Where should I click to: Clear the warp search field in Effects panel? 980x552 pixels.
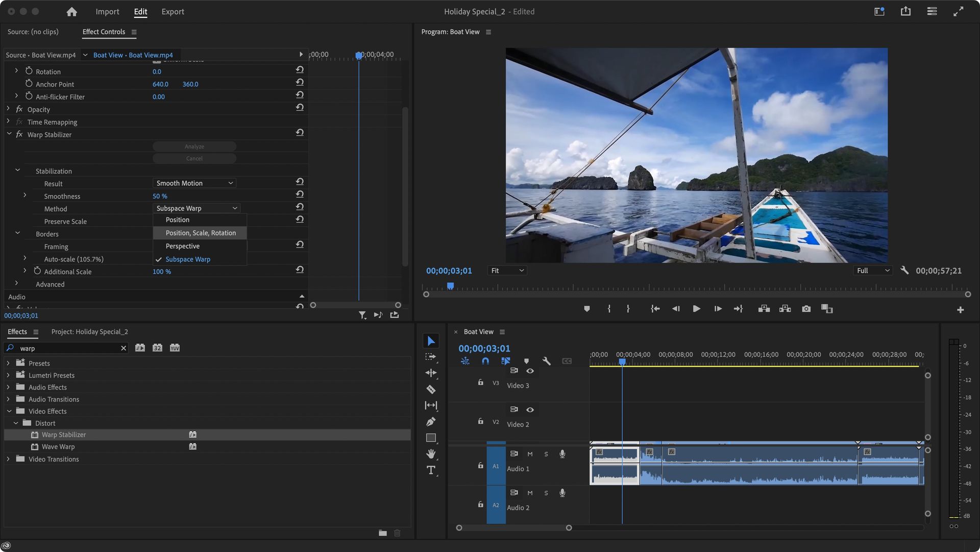pos(123,348)
